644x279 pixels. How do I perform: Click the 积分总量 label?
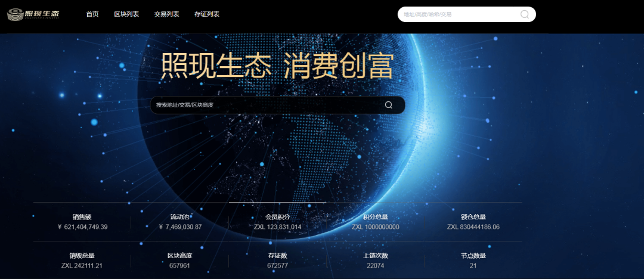376,217
